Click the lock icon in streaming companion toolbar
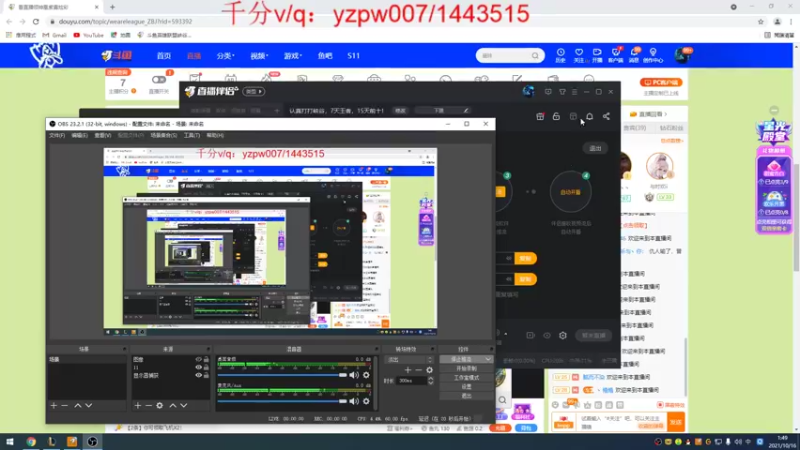 (x=556, y=117)
